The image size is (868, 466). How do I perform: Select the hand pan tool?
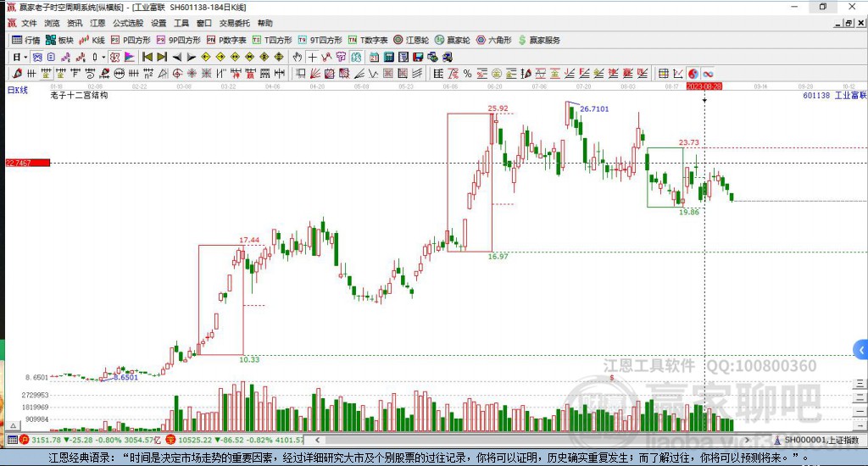pos(298,57)
